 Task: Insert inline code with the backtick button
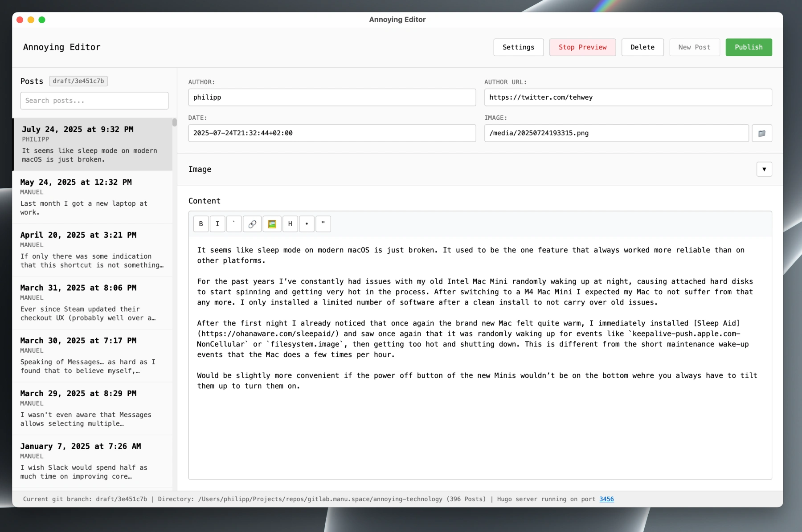point(234,224)
